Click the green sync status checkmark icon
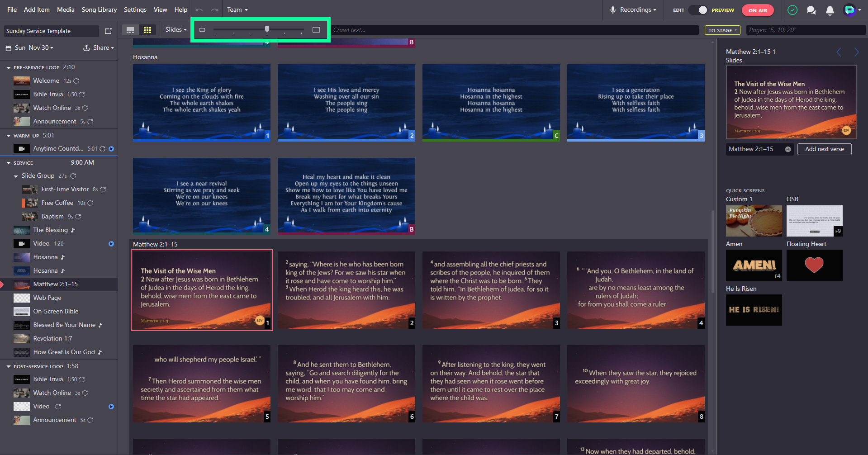 pos(792,10)
